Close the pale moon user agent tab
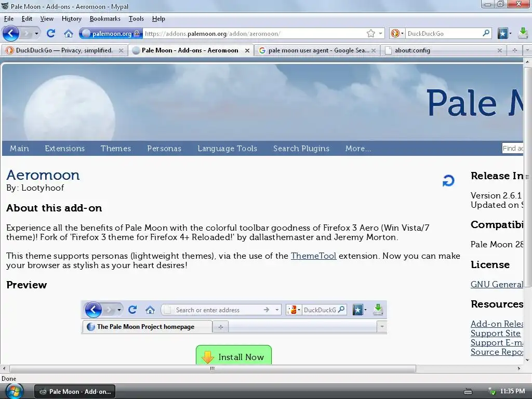532x399 pixels. [373, 50]
